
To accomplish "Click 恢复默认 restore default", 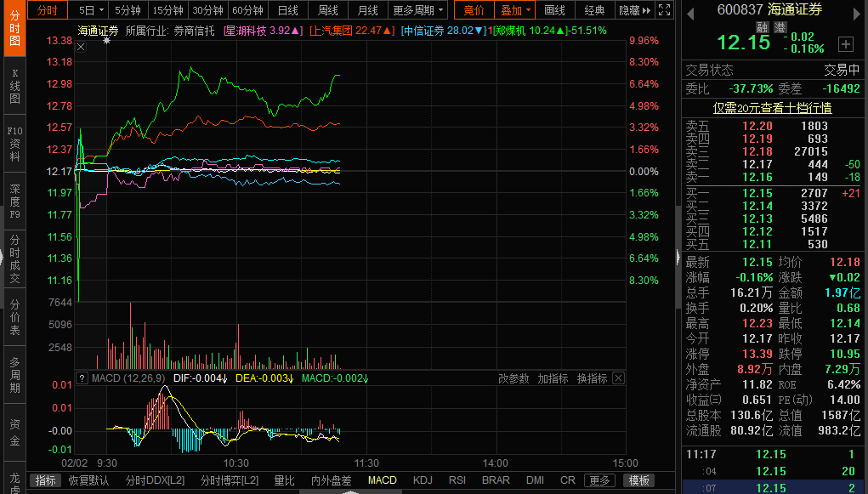I will click(88, 480).
